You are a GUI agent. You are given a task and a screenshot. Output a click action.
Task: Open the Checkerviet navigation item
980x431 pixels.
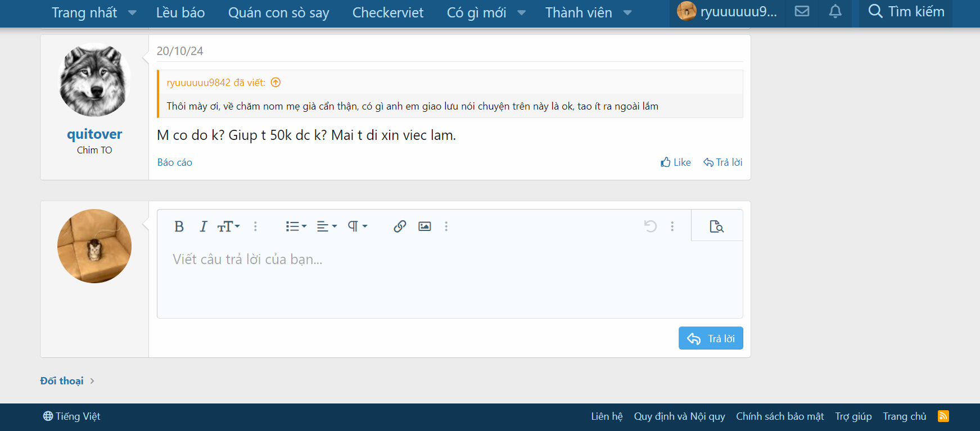[x=388, y=12]
